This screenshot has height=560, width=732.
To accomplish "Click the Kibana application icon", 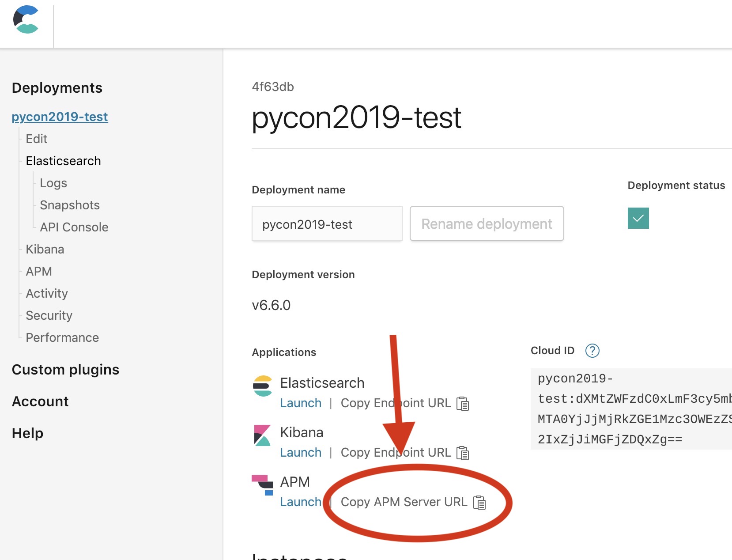I will coord(262,435).
